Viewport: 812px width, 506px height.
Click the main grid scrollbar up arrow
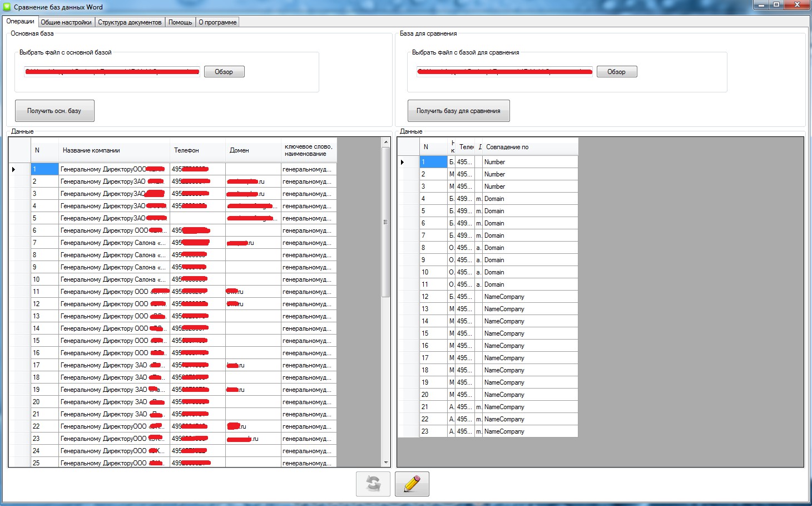(x=386, y=143)
